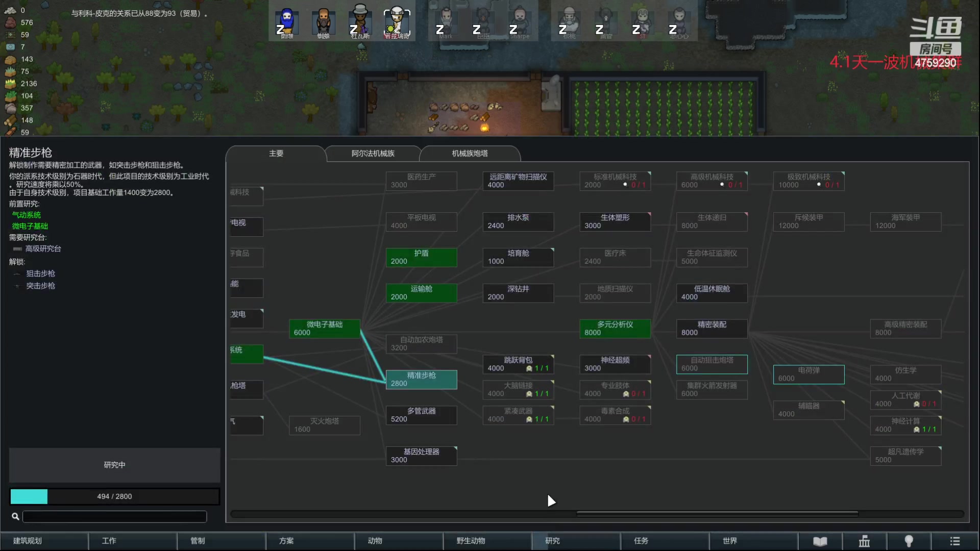This screenshot has width=980, height=551.
Task: Select the colonist portrait labeled 杜卢斯
Action: tap(360, 22)
